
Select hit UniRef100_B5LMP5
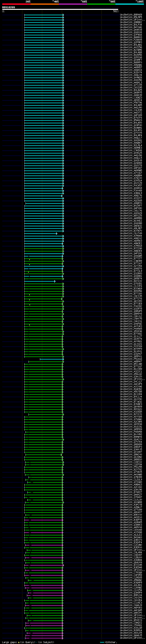(131, 17)
